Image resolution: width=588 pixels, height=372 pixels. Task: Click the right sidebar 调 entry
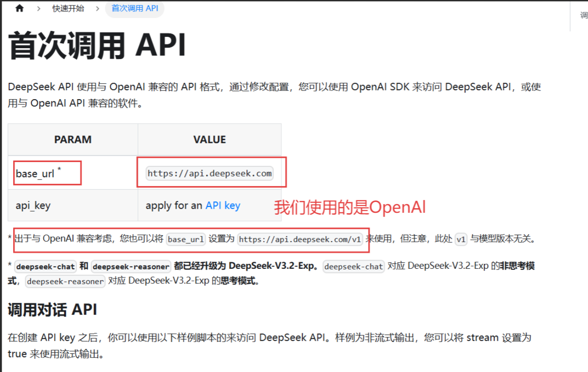(x=583, y=15)
